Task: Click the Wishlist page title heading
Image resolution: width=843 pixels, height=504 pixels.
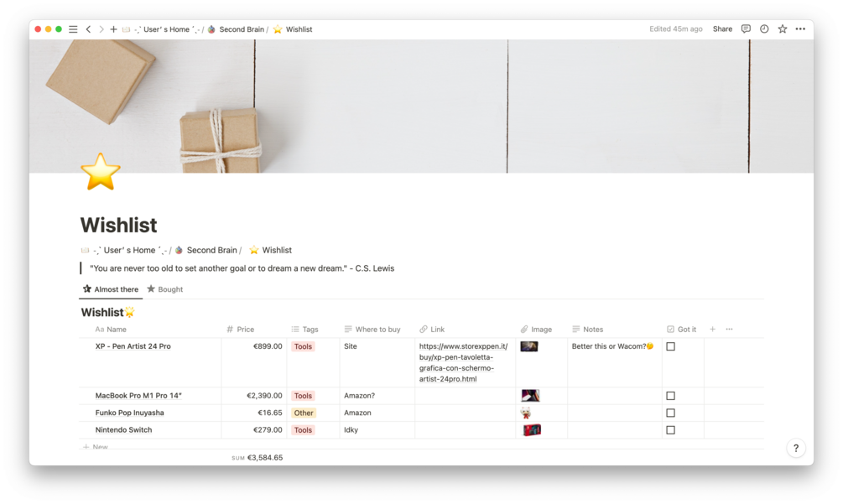Action: pyautogui.click(x=119, y=225)
